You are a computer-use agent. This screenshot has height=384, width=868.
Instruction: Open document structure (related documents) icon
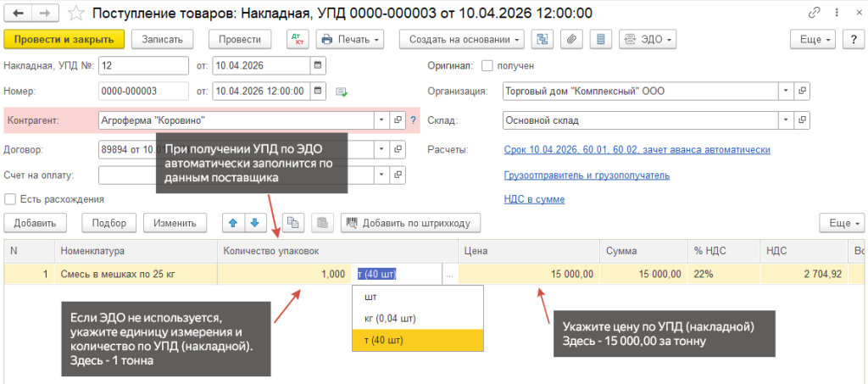click(x=542, y=39)
